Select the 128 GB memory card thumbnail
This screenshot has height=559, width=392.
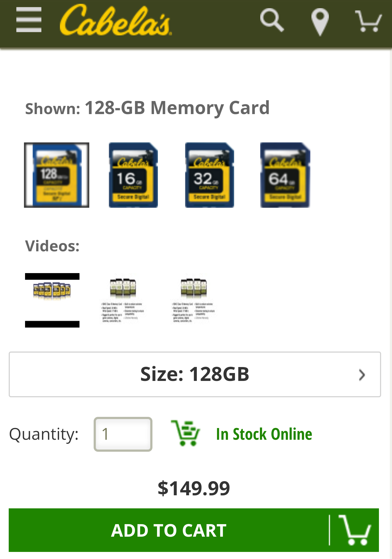point(57,175)
